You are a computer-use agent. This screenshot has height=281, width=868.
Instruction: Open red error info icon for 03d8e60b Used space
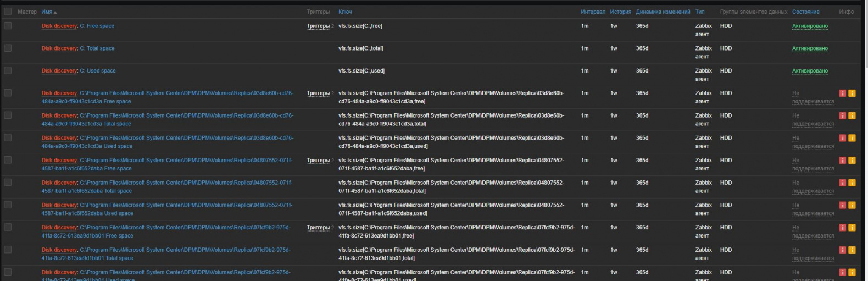point(843,138)
